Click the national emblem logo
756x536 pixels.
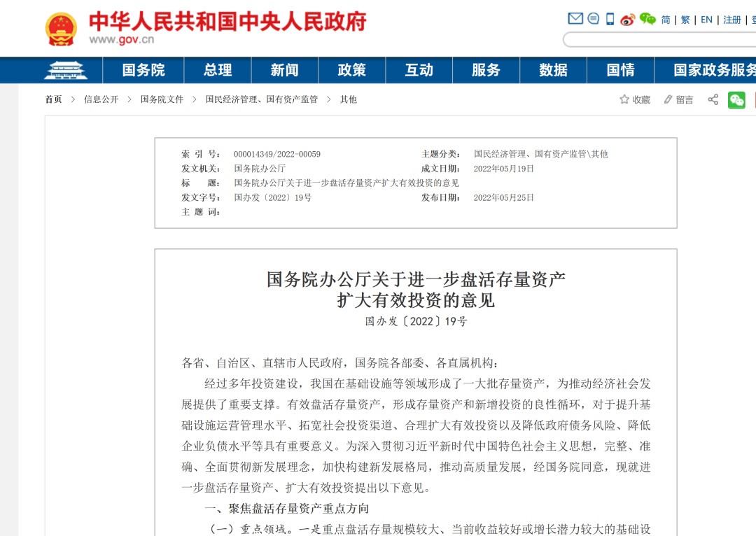(x=61, y=29)
